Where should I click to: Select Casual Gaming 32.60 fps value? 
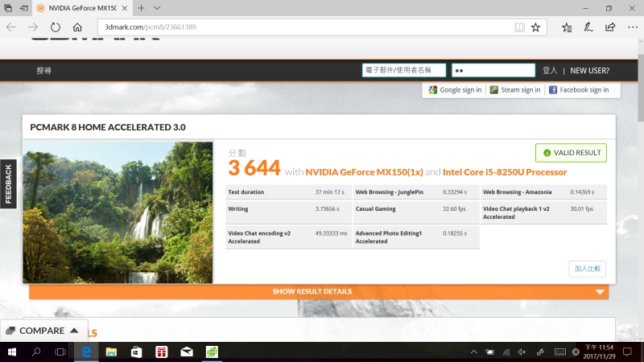[454, 209]
